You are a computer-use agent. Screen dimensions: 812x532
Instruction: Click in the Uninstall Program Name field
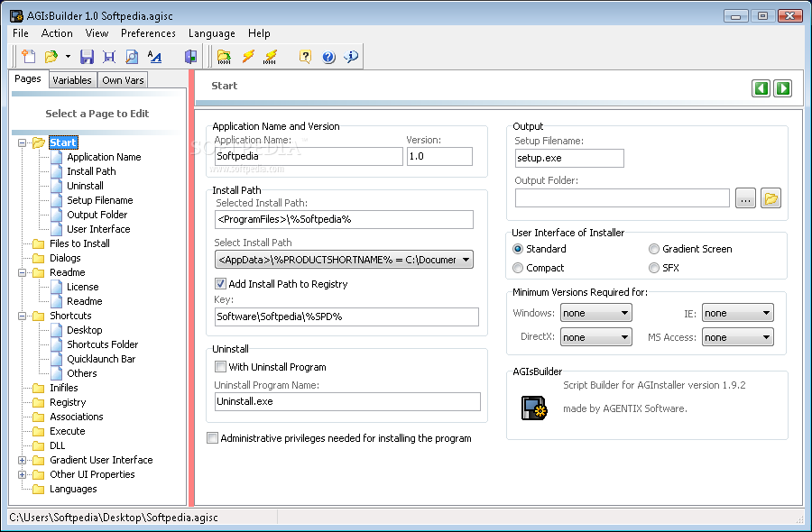[x=347, y=401]
